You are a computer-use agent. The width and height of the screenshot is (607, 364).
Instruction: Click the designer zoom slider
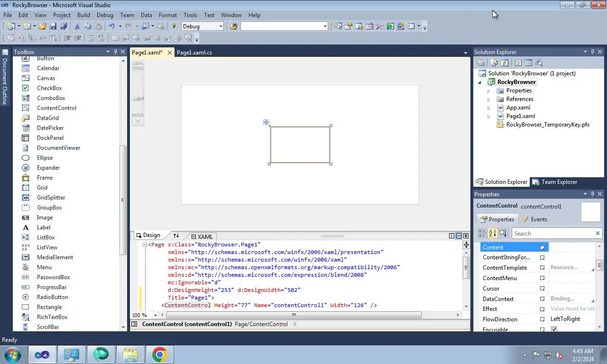138,99
